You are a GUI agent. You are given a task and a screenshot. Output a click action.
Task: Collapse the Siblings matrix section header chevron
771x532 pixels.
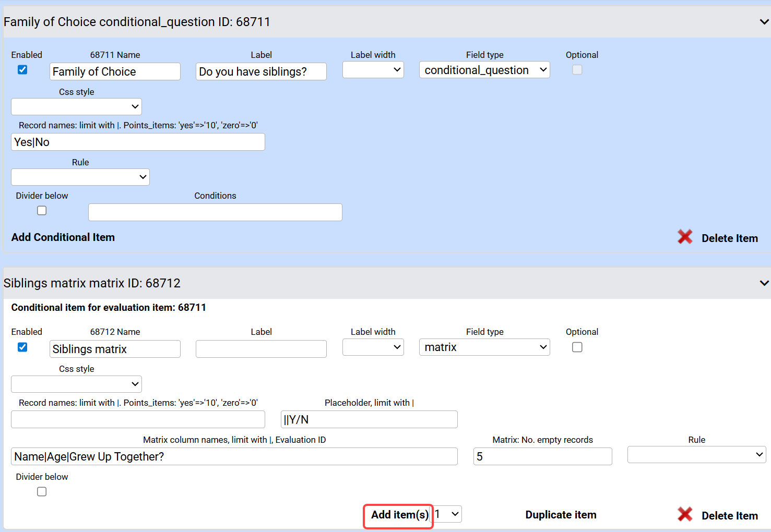[x=764, y=283]
